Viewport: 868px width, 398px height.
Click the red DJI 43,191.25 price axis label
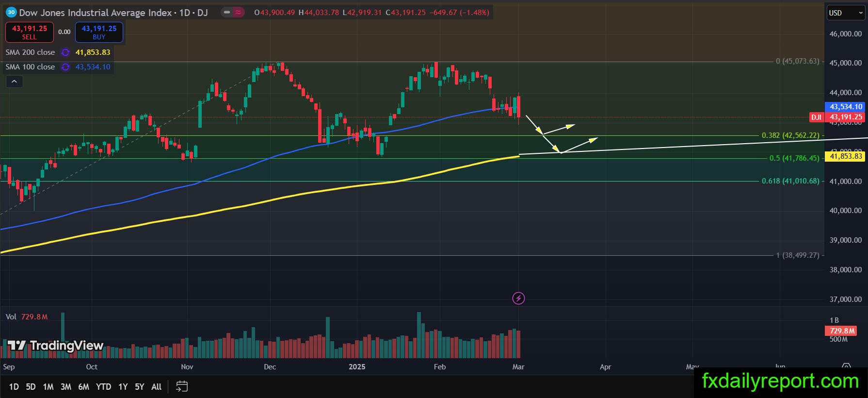837,117
